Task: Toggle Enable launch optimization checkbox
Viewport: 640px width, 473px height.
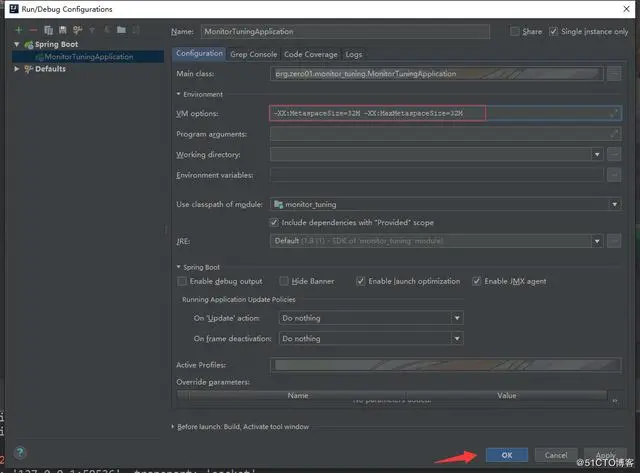Action: coord(360,281)
